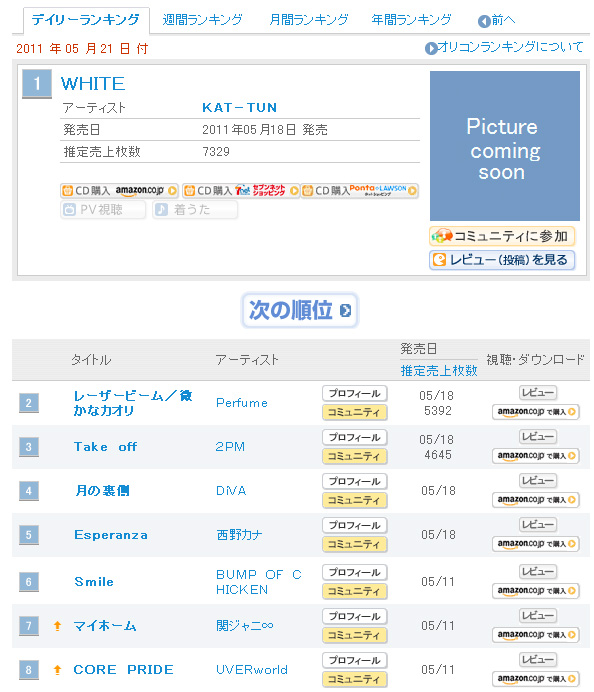Join community via コミュニティに参加 button
The height and width of the screenshot is (692, 594).
pyautogui.click(x=502, y=236)
